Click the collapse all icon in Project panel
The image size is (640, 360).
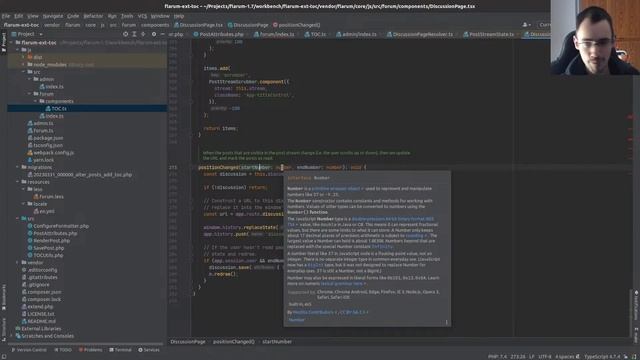(x=143, y=34)
